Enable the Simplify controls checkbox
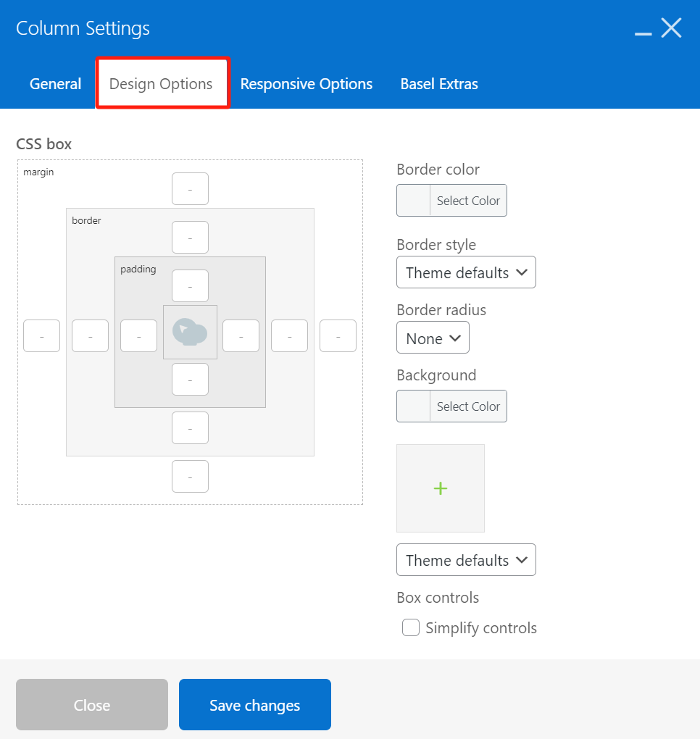Image resolution: width=700 pixels, height=739 pixels. click(x=411, y=627)
